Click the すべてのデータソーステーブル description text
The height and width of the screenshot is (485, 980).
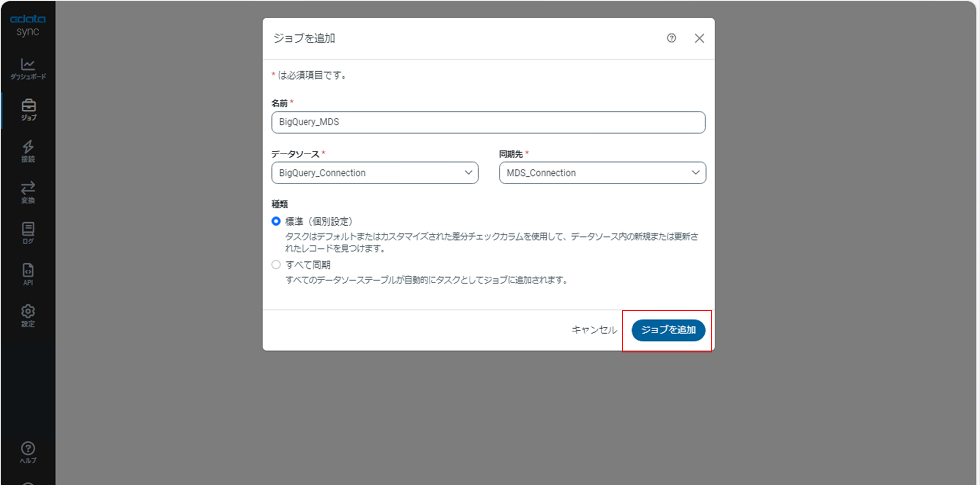427,280
